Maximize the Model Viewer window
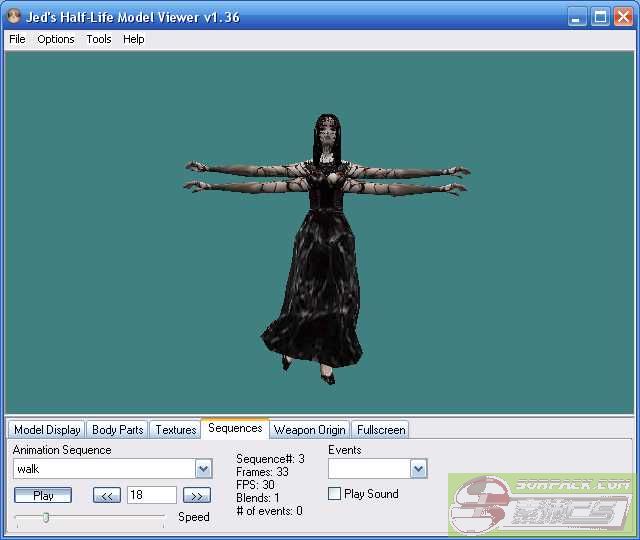This screenshot has width=640, height=540. point(600,17)
